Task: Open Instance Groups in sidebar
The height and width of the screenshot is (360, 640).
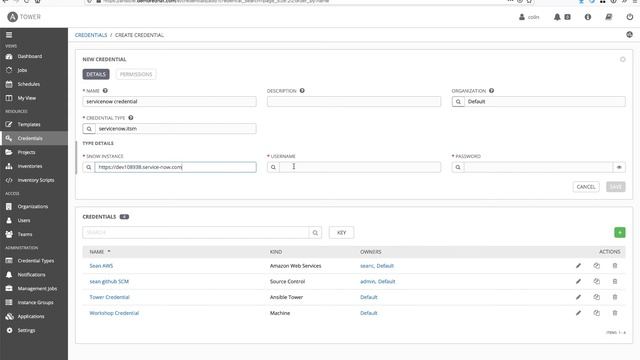Action: (x=34, y=302)
